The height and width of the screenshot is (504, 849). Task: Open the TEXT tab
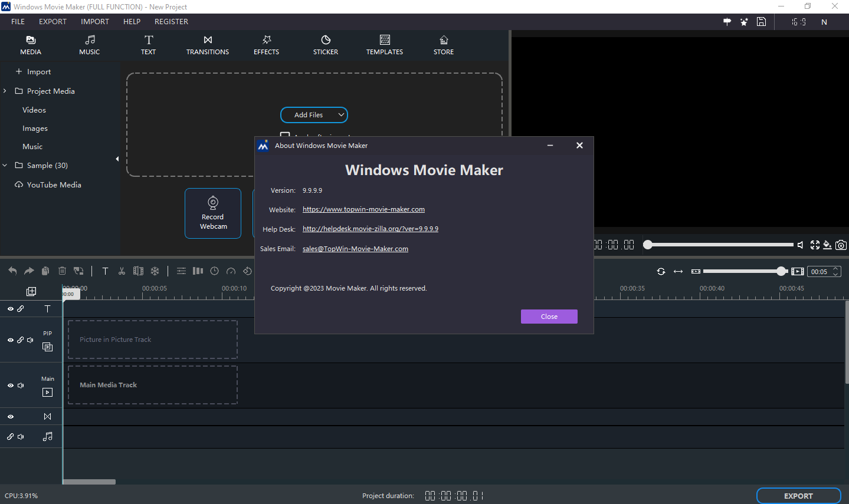[x=149, y=45]
